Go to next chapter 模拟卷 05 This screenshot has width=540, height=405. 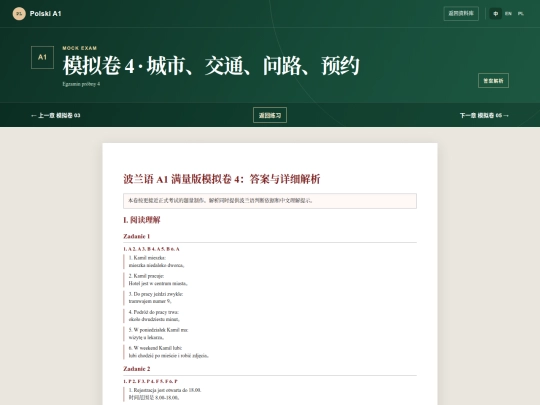(484, 115)
